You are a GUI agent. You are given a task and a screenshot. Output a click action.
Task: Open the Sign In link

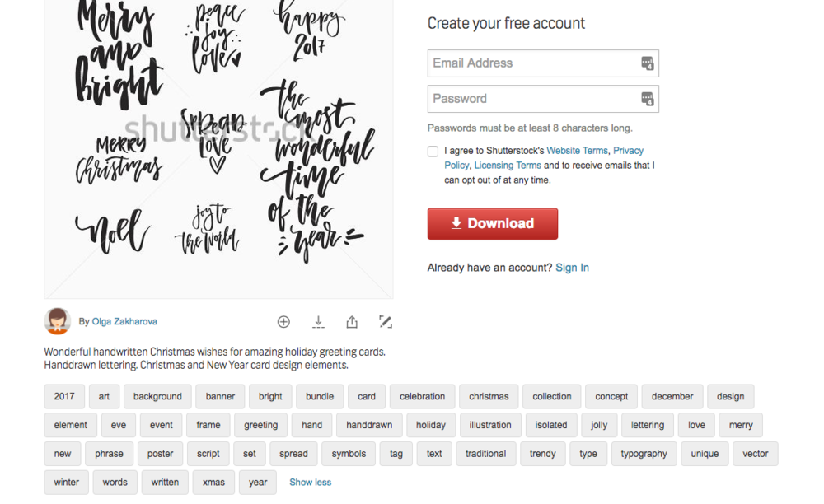pos(572,268)
